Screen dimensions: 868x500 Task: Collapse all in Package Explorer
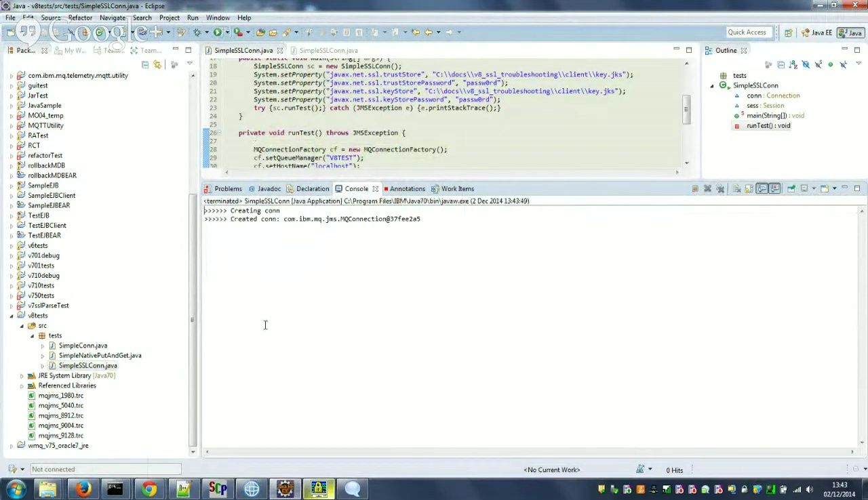(145, 64)
